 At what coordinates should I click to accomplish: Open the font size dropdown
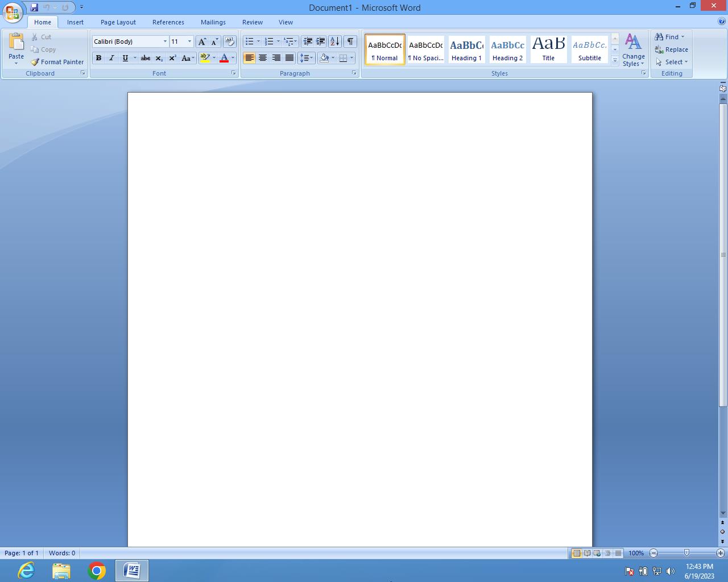[x=189, y=41]
